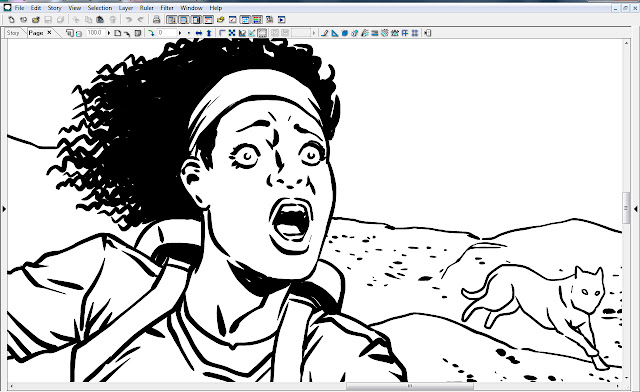Click the Undo arrow icon

pos(129,20)
